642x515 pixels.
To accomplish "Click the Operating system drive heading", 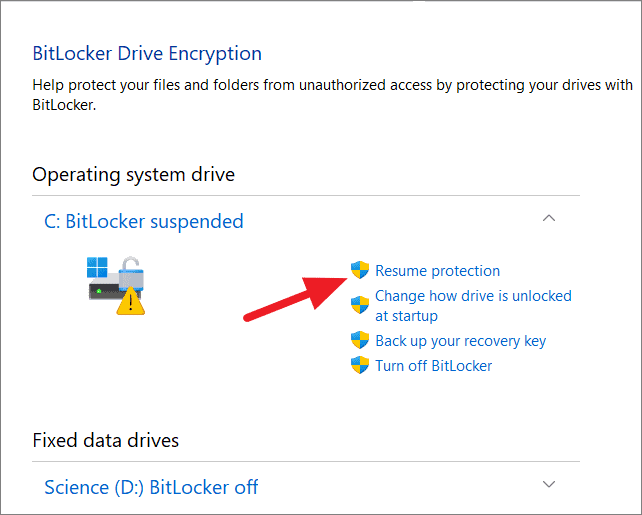I will (133, 174).
